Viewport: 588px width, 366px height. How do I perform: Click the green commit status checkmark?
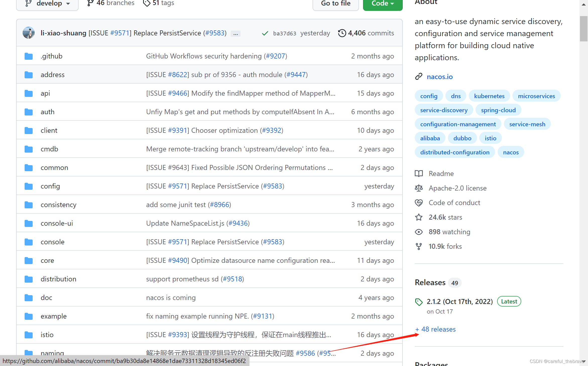pyautogui.click(x=265, y=33)
